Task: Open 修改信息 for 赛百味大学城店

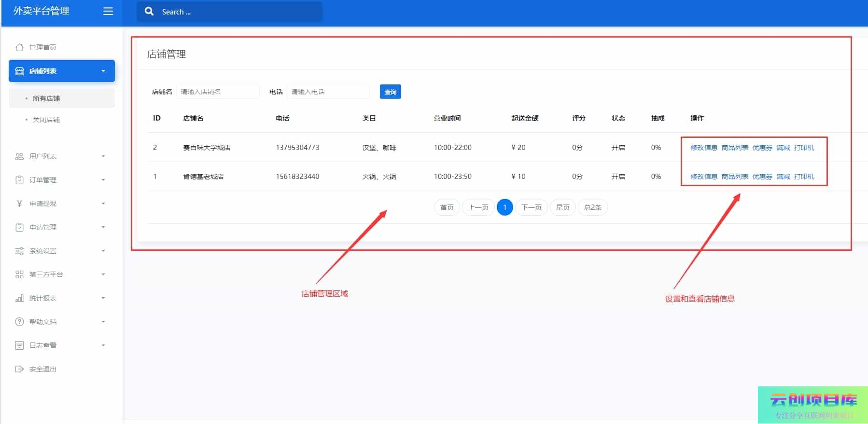Action: 703,148
